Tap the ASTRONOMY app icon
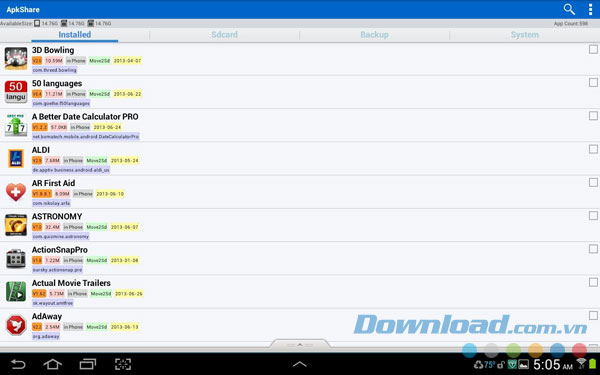Image resolution: width=600 pixels, height=375 pixels. (x=16, y=225)
